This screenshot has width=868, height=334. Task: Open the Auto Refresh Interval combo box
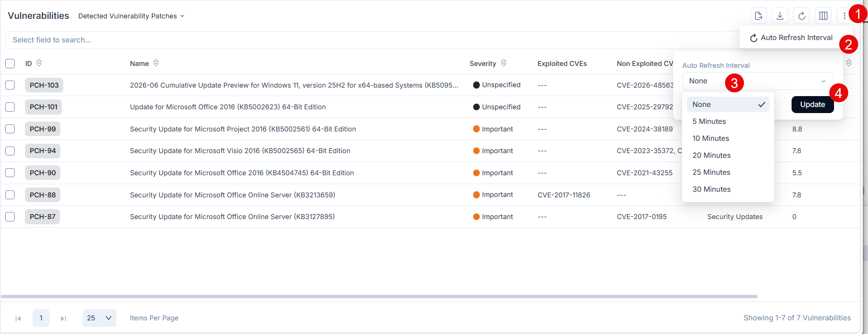pos(758,81)
